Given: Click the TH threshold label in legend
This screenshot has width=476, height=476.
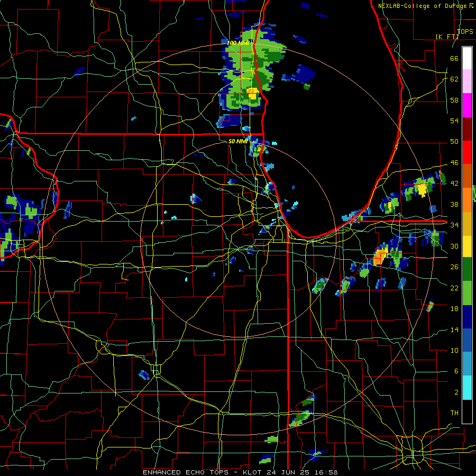Looking at the screenshot, I should coord(454,413).
